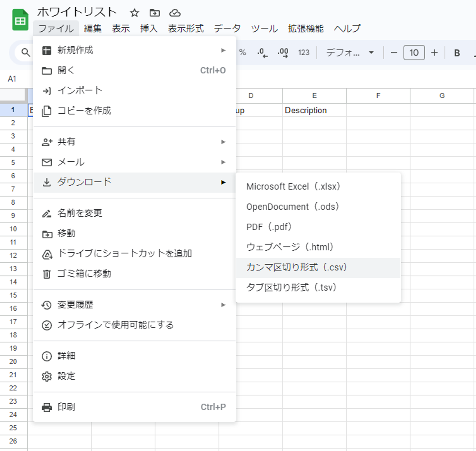Star the ホワイトリスト document
Image resolution: width=476 pixels, height=451 pixels.
click(x=134, y=13)
